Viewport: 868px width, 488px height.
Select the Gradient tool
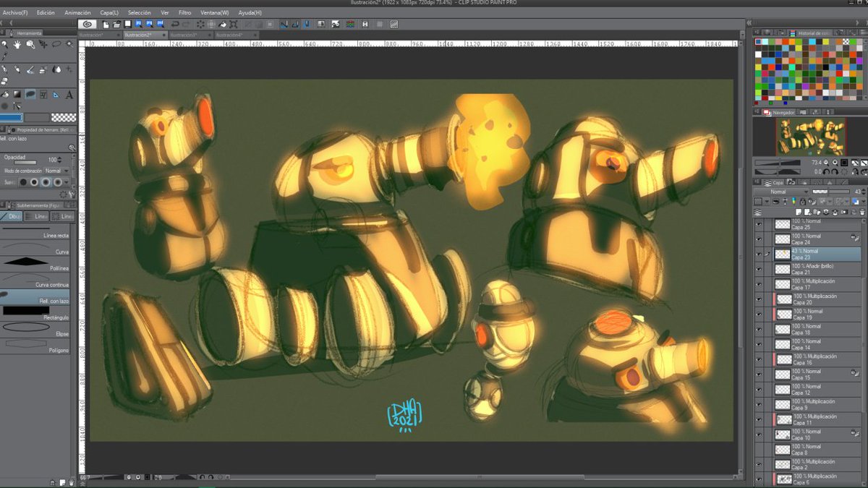click(x=17, y=95)
